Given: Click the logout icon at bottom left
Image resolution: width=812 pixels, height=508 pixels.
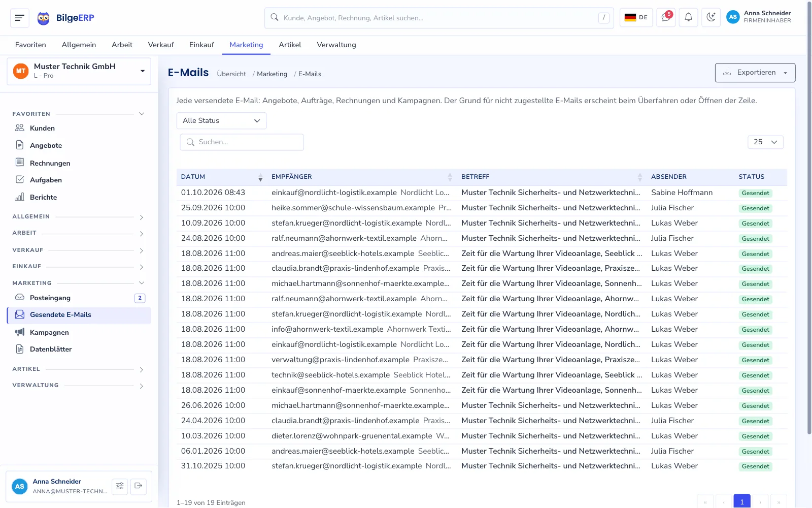Looking at the screenshot, I should pos(138,486).
